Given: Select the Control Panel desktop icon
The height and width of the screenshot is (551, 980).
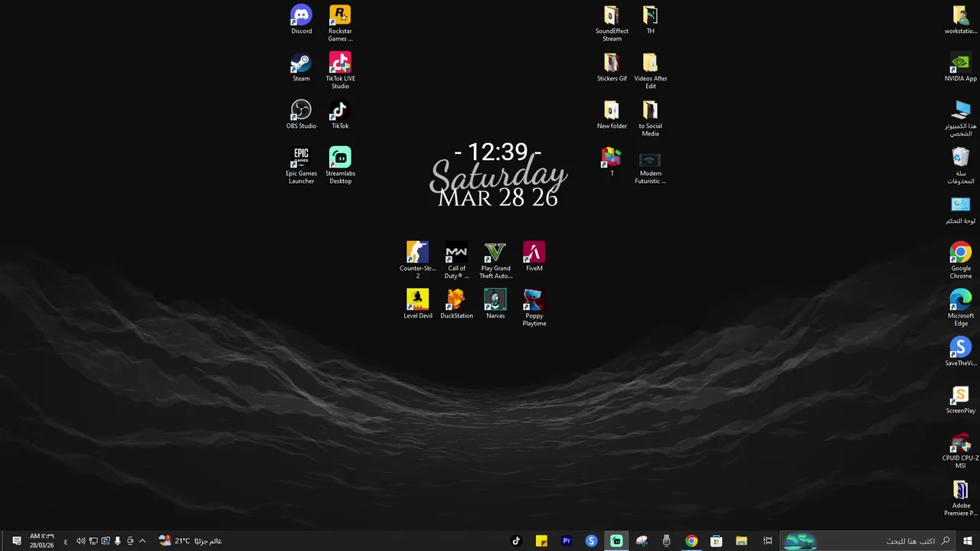Looking at the screenshot, I should pyautogui.click(x=960, y=210).
